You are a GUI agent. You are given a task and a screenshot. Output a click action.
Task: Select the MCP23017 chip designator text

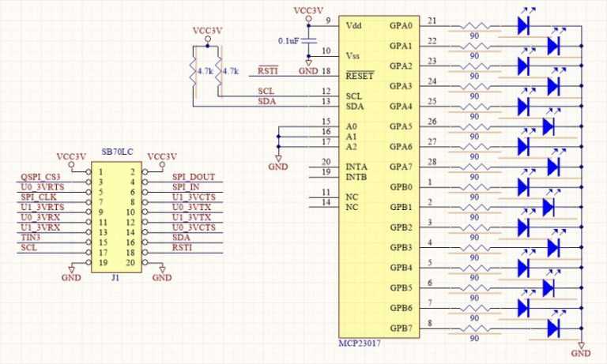tap(360, 343)
